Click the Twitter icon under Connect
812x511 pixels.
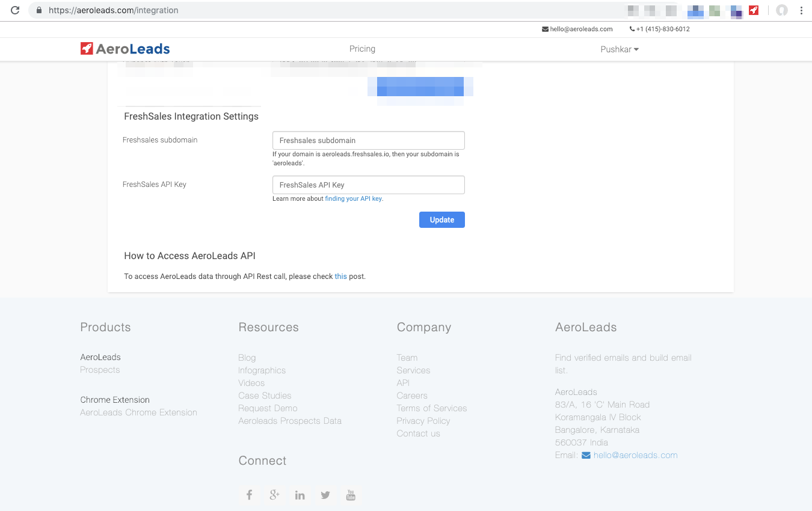(325, 495)
